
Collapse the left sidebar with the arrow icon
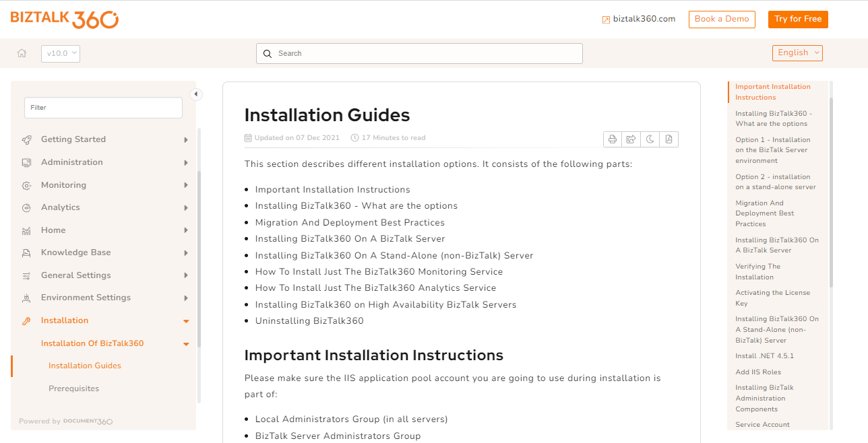click(x=196, y=94)
